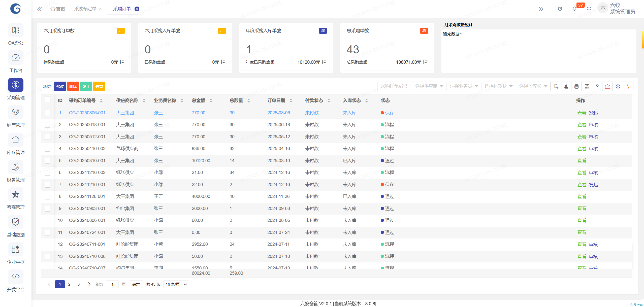Image resolution: width=644 pixels, height=307 pixels.
Task: Click the export icon in table toolbar
Action: (x=566, y=86)
